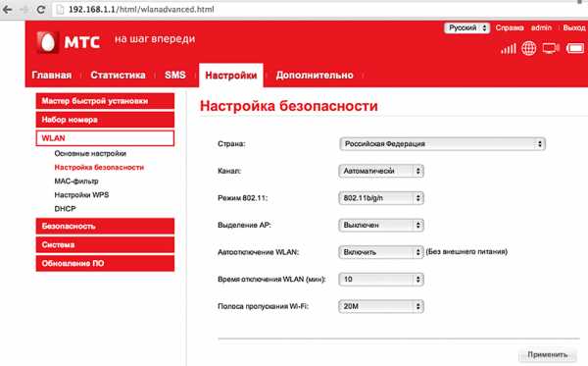Open the Обновление ПО section
The image size is (588, 366).
click(105, 263)
